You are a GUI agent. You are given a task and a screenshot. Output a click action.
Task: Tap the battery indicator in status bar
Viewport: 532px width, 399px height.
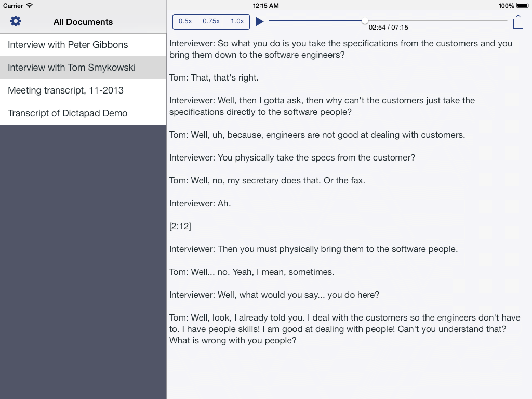(x=523, y=5)
